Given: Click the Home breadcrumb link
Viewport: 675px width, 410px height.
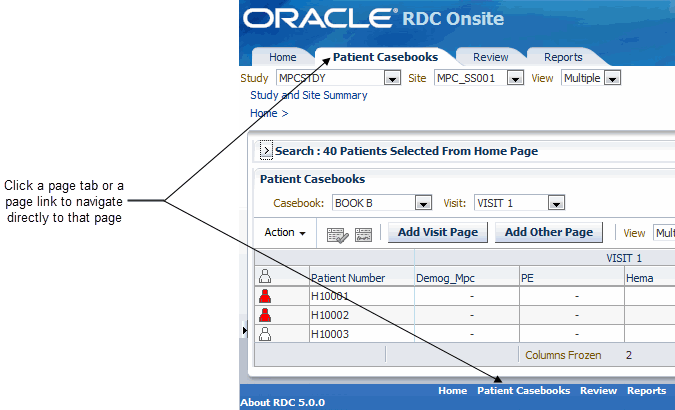Looking at the screenshot, I should coord(263,113).
